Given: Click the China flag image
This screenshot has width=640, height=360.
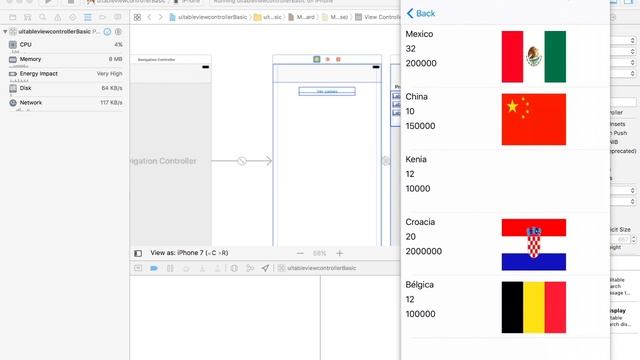Looking at the screenshot, I should tap(534, 119).
